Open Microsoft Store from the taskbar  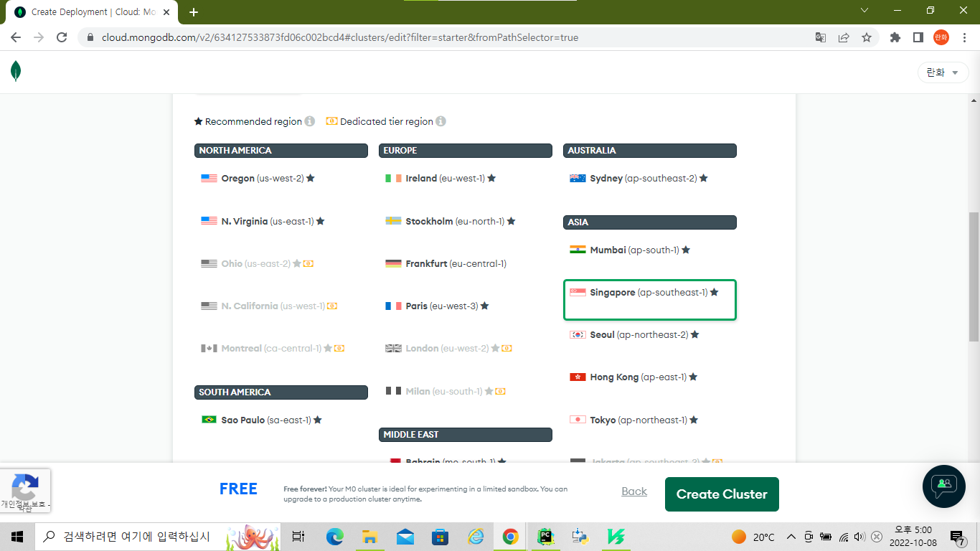[x=440, y=536]
